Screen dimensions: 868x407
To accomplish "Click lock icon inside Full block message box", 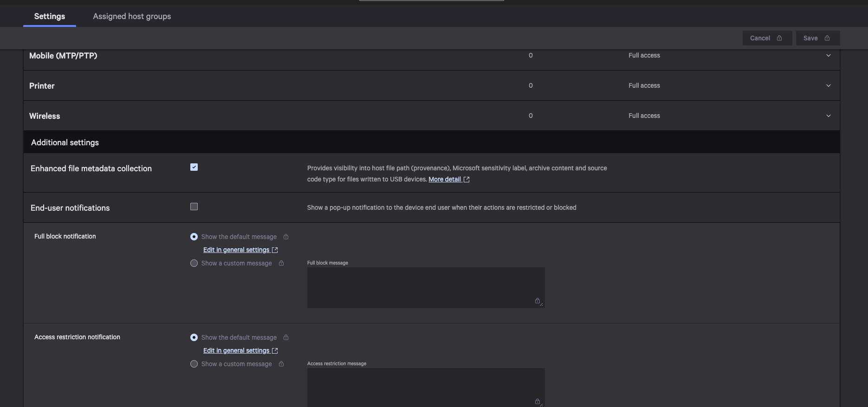I will click(x=537, y=301).
